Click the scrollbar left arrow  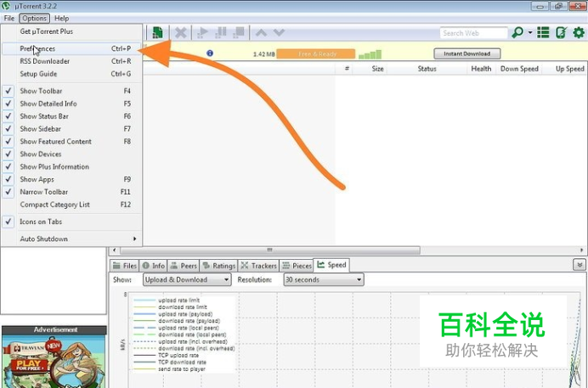[x=114, y=250]
